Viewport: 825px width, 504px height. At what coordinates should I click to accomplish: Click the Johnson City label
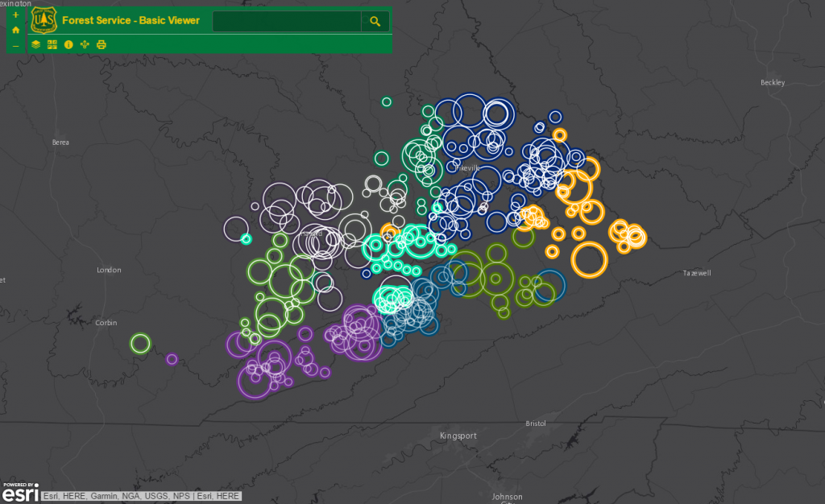click(x=508, y=498)
